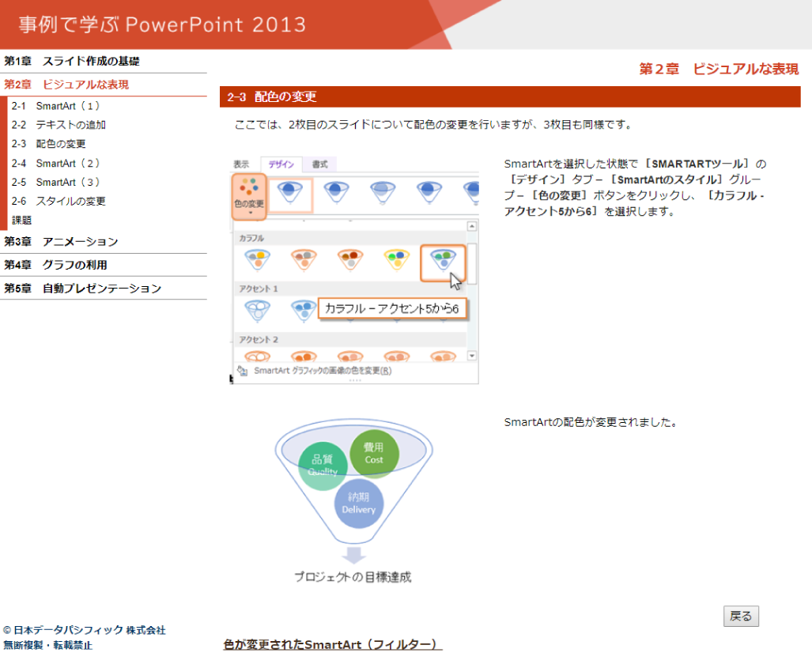The width and height of the screenshot is (812, 664).
Task: Open 第4章 グラフの利用 chapter
Action: [x=56, y=265]
